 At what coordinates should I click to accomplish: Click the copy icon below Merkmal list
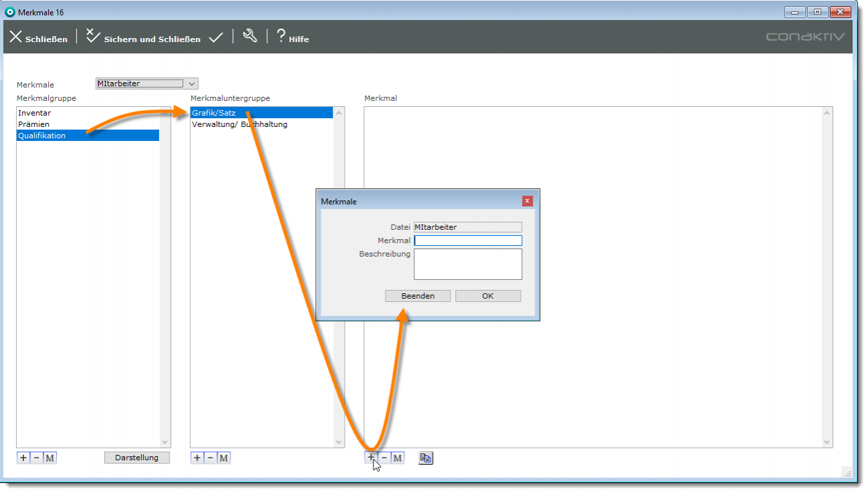[x=426, y=458]
